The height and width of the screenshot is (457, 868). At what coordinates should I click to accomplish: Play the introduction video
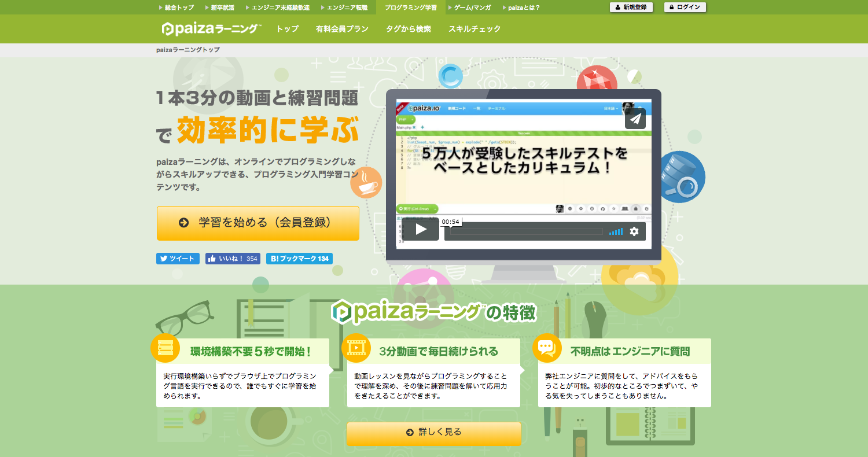(x=421, y=230)
